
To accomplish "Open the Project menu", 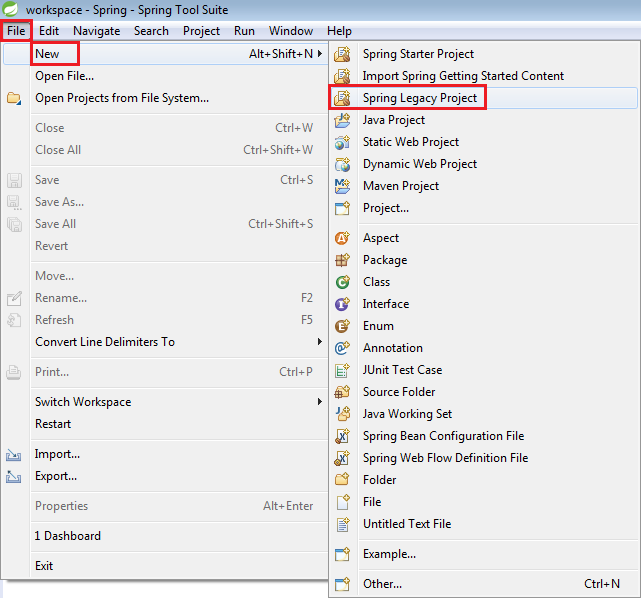I will click(201, 31).
